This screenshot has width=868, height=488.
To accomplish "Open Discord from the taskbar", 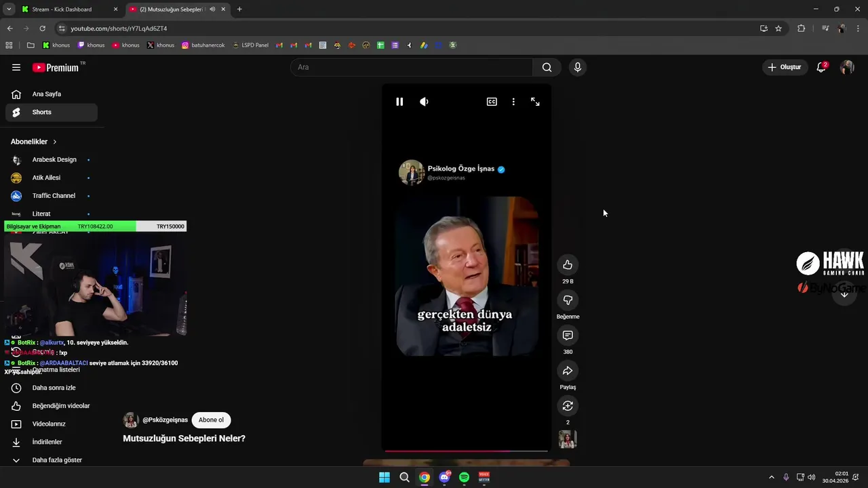I will pos(444,477).
